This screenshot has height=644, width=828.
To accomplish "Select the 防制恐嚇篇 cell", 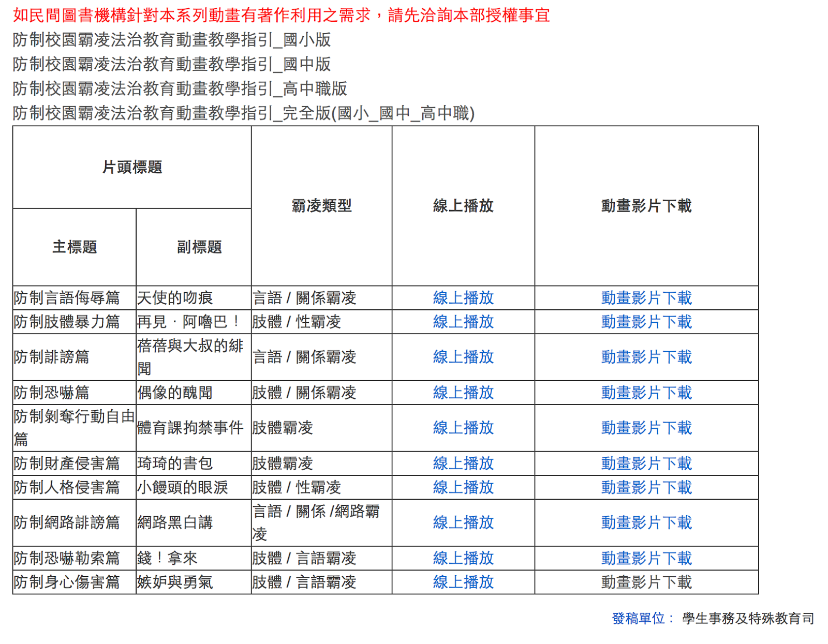I will point(75,393).
